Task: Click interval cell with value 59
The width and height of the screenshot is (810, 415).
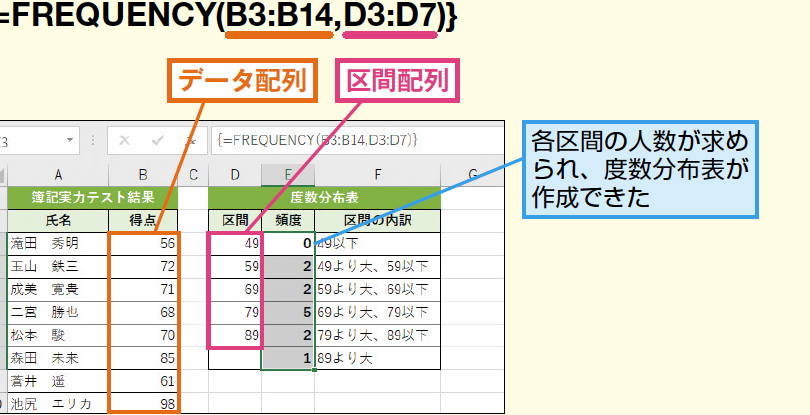Action: coord(235,267)
